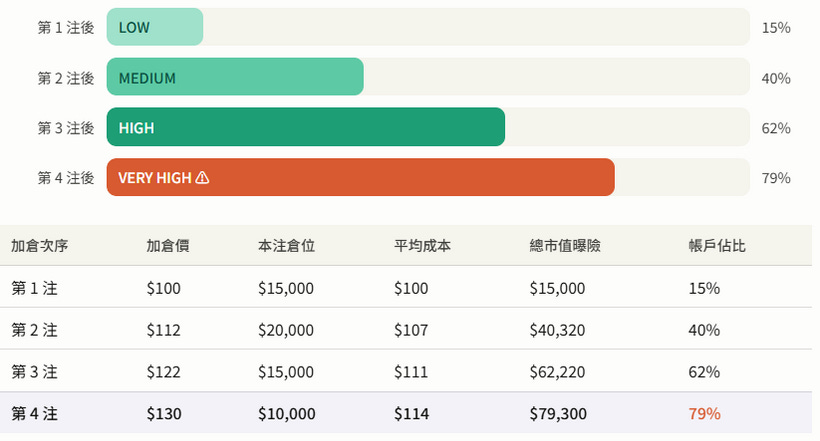Screen dimensions: 820x441
Task: Select the 第 1 注 table row
Action: click(x=406, y=287)
